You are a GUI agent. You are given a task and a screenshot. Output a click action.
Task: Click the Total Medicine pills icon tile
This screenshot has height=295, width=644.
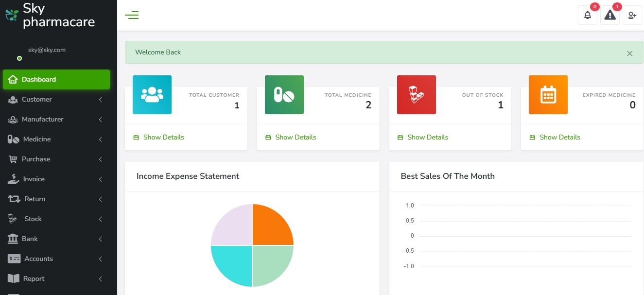(284, 95)
